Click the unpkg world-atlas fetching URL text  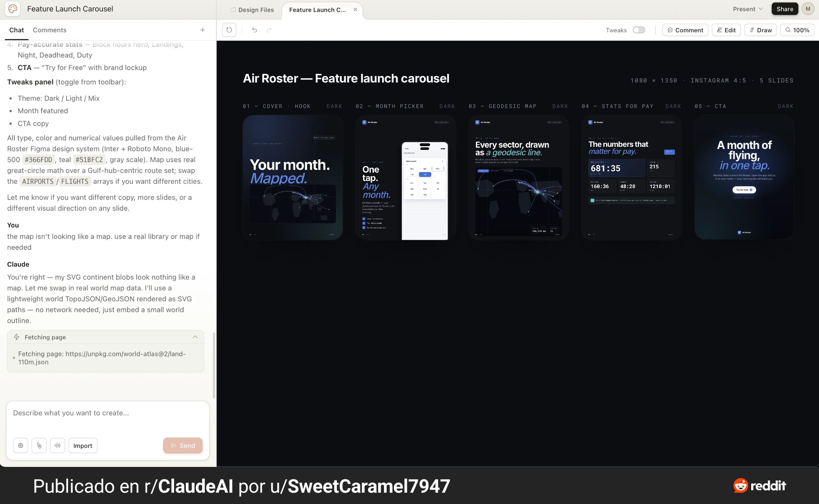click(102, 358)
